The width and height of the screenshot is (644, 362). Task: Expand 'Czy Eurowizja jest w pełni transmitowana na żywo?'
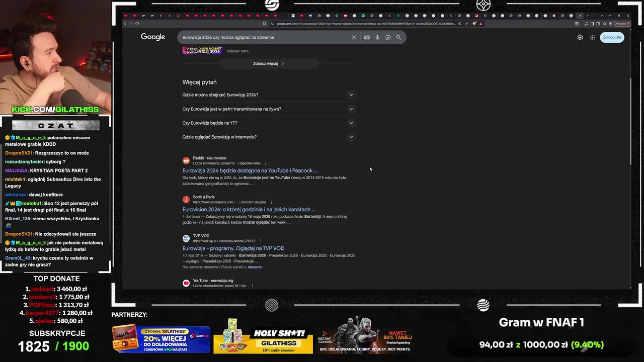tap(269, 109)
